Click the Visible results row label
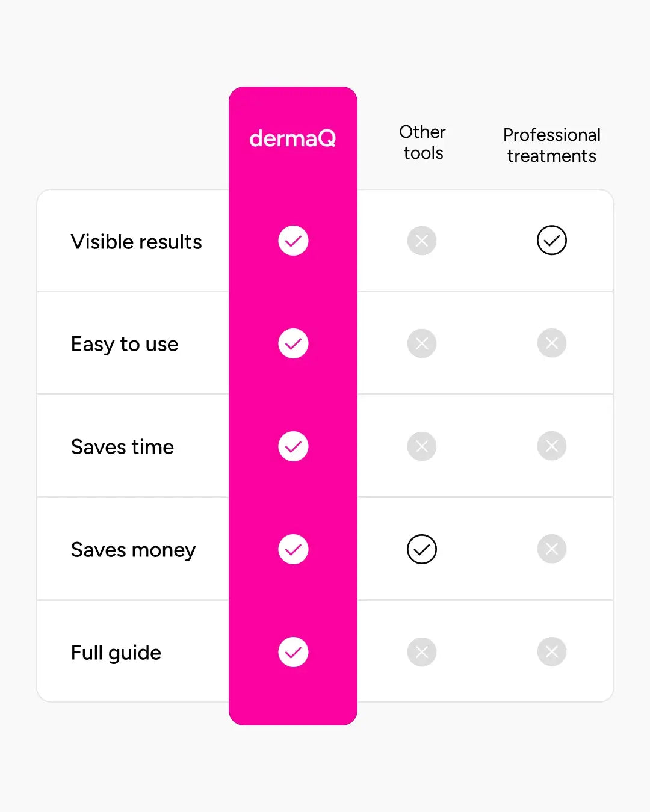Screen dimensions: 650x812 coord(137,242)
